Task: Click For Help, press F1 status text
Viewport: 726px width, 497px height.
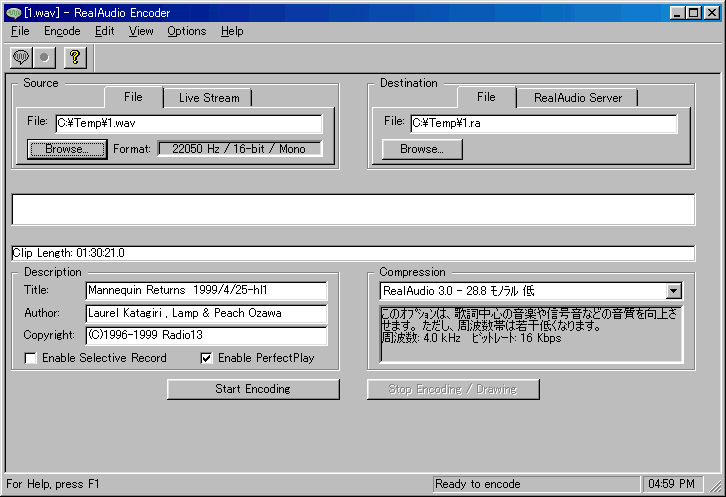Action: click(x=53, y=484)
